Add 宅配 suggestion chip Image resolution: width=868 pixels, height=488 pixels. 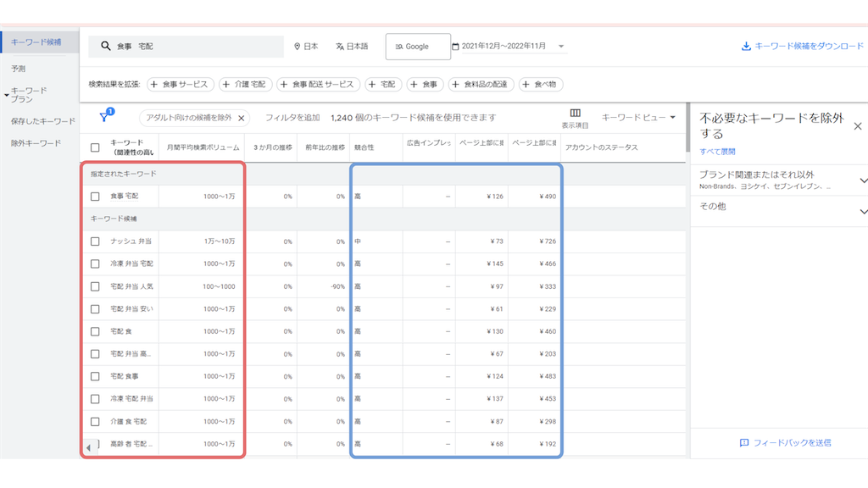pos(383,84)
